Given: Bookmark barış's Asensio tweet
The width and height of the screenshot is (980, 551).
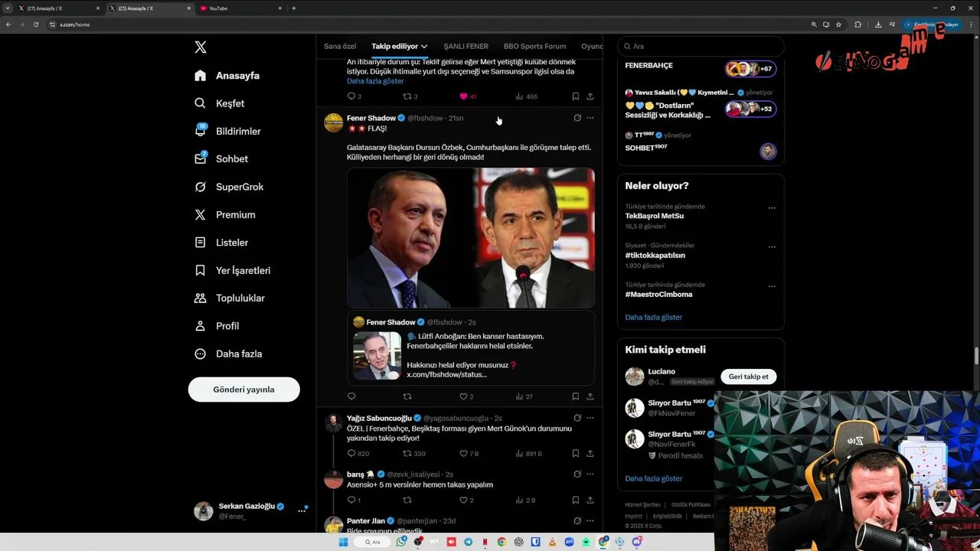Looking at the screenshot, I should click(x=575, y=500).
